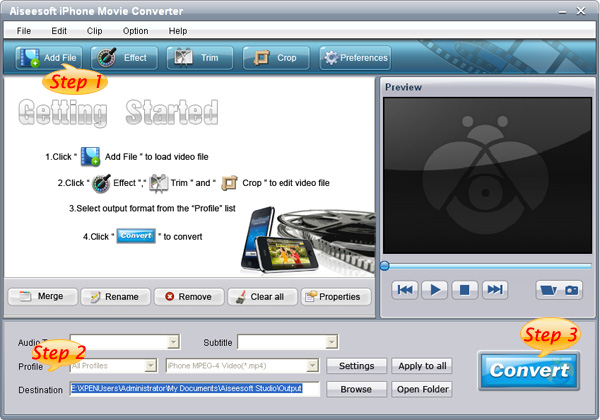Open the Effect editing tool
This screenshot has height=420, width=600.
click(124, 57)
